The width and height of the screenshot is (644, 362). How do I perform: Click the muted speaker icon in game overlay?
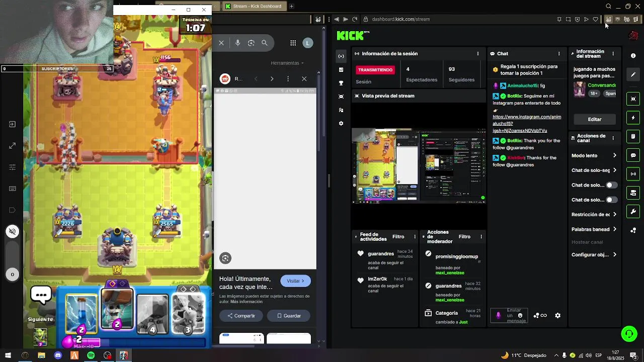[13, 231]
